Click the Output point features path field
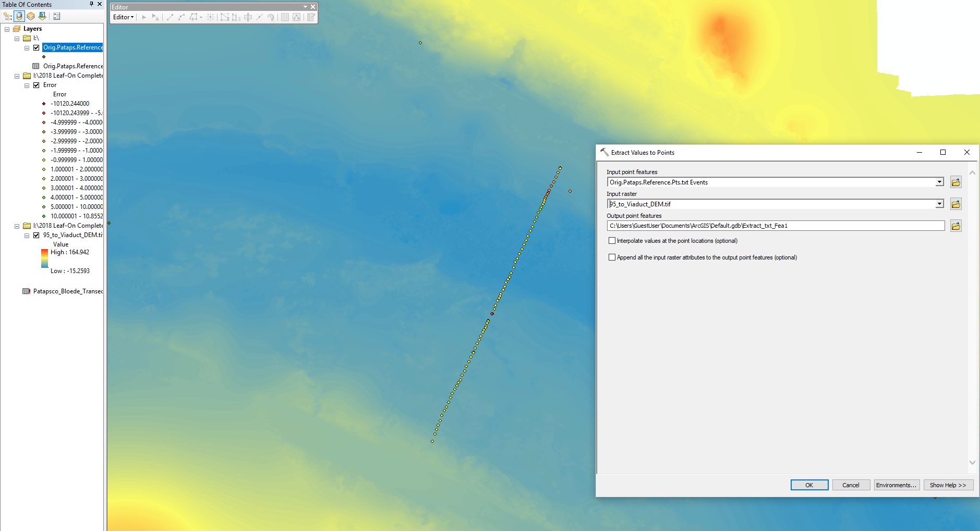This screenshot has width=980, height=531. point(776,226)
